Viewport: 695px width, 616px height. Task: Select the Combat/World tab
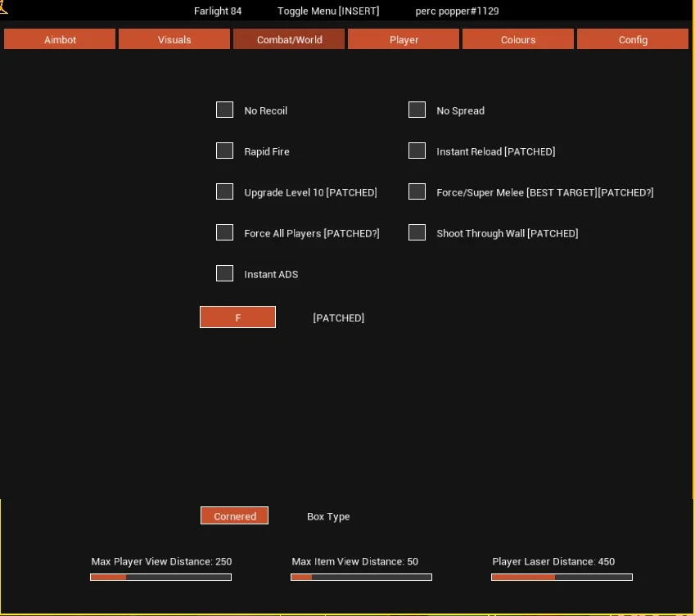tap(289, 39)
